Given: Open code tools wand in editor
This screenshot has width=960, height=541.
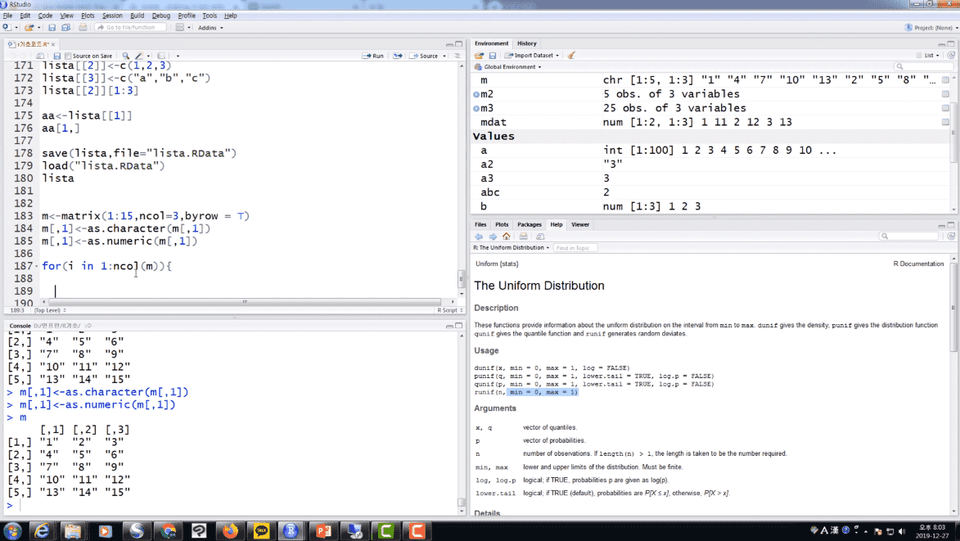Looking at the screenshot, I should point(140,56).
